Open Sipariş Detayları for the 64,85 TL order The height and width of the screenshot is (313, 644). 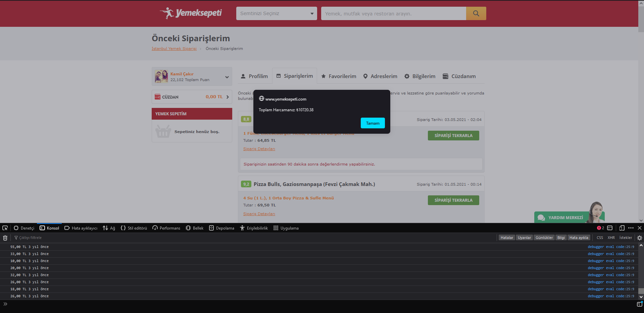pos(259,149)
